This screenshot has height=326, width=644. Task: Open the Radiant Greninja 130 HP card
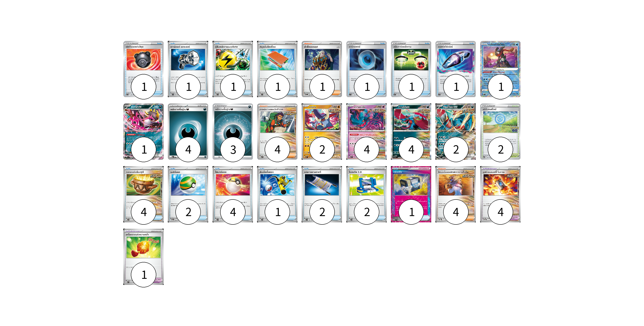[x=500, y=69]
